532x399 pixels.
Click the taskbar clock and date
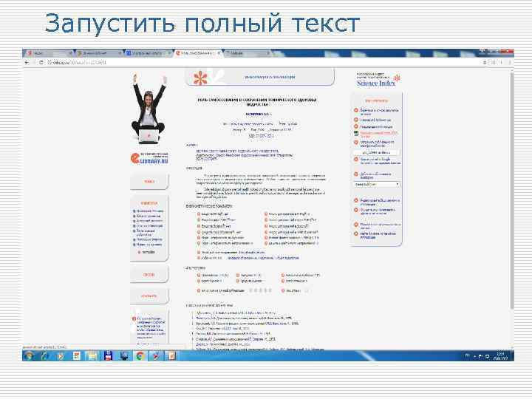click(x=500, y=356)
